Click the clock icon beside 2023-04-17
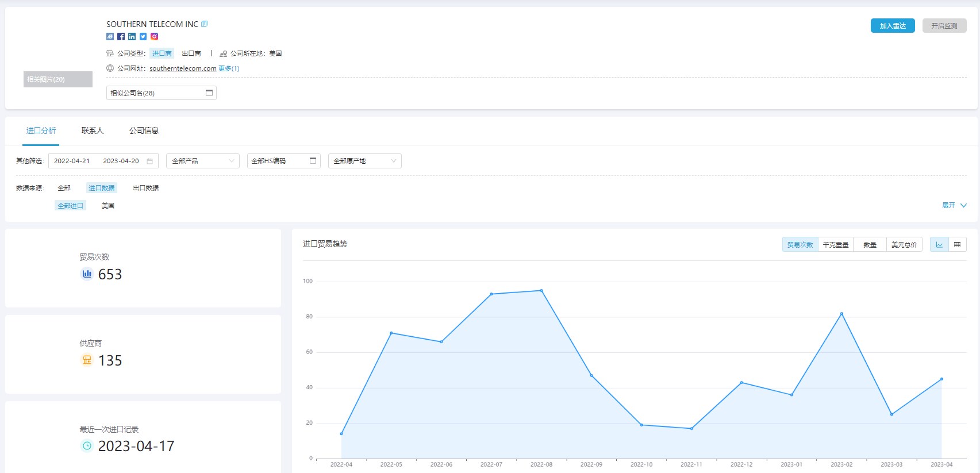980x473 pixels. tap(87, 445)
